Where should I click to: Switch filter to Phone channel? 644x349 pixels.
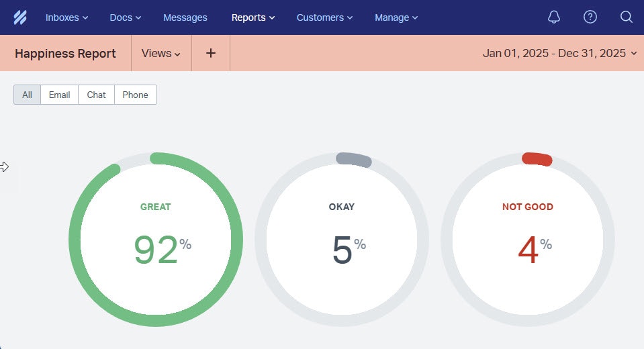click(x=135, y=95)
